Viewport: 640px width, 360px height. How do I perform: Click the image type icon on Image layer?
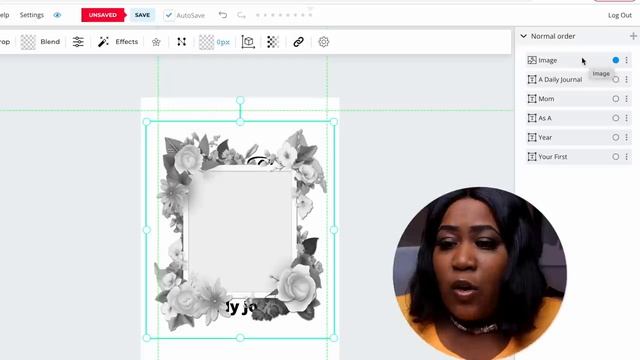(x=532, y=60)
